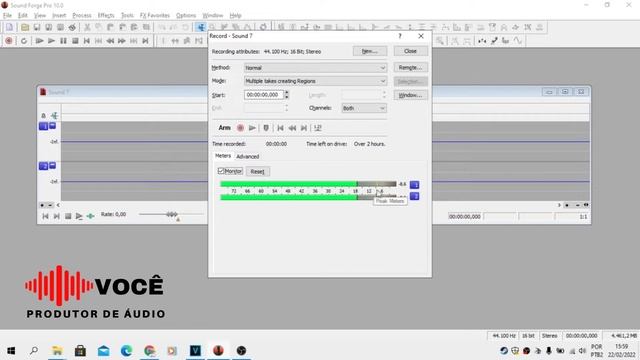Click the blue channel 2 button beside the meters

414,196
